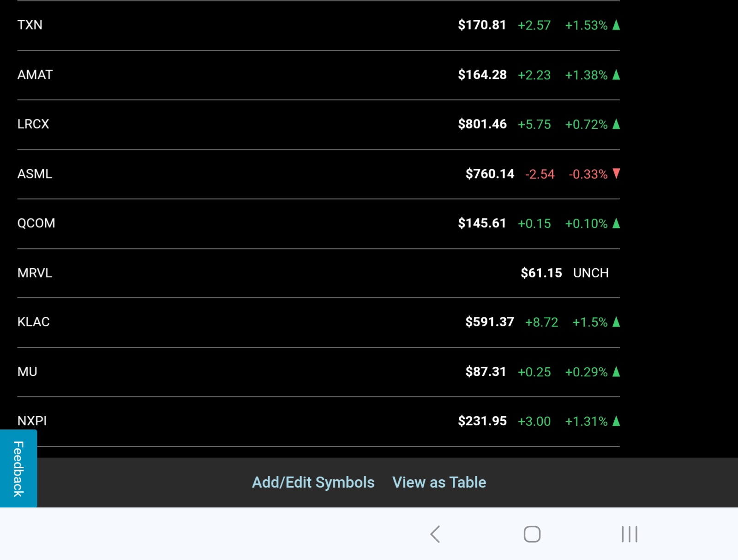The width and height of the screenshot is (738, 560).
Task: Click the LRCX change +5.75
Action: pos(534,125)
